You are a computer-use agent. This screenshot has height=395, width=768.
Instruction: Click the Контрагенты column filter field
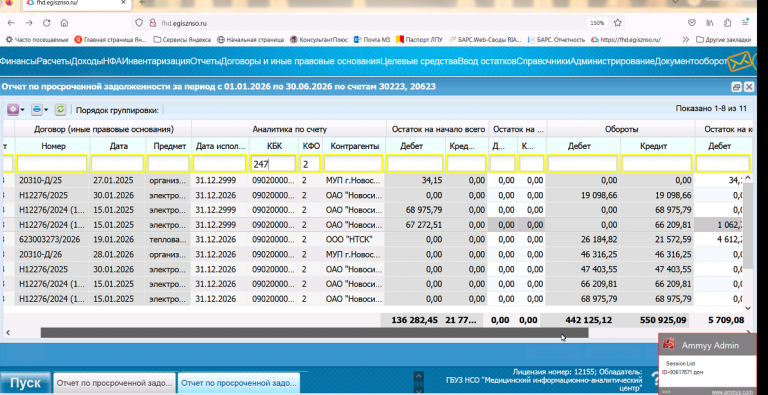point(353,164)
